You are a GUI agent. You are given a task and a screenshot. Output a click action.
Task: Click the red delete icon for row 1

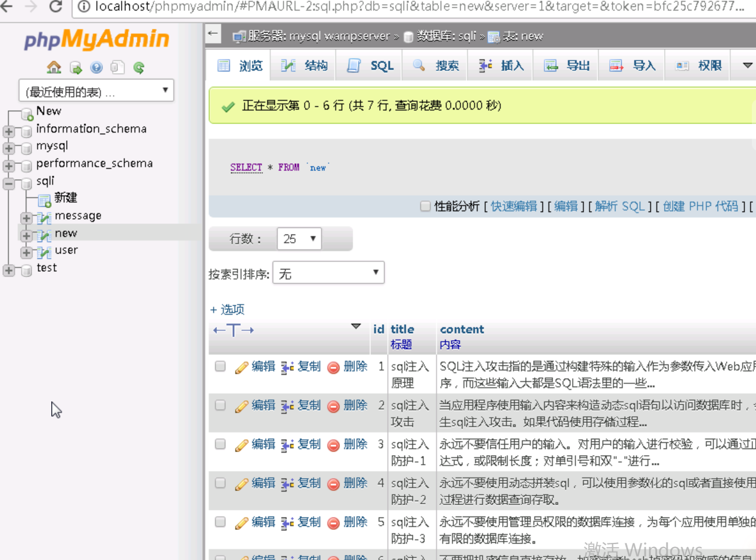click(x=333, y=367)
